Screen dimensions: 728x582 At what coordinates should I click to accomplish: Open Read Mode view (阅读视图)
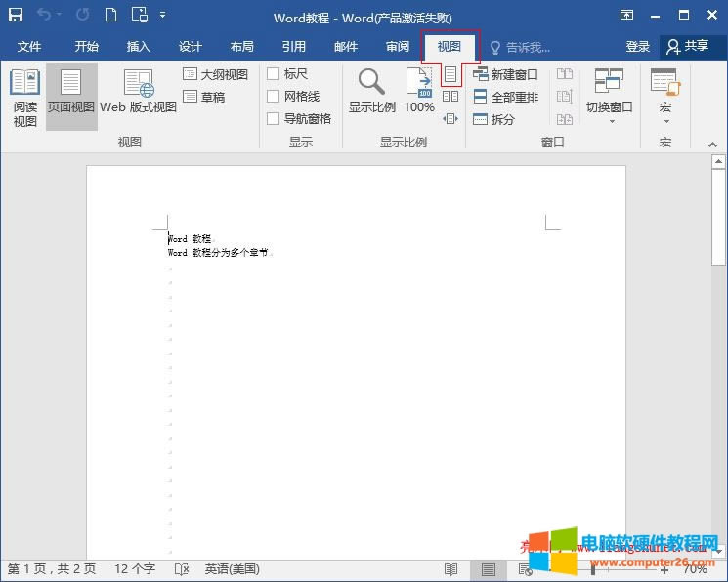[25, 97]
